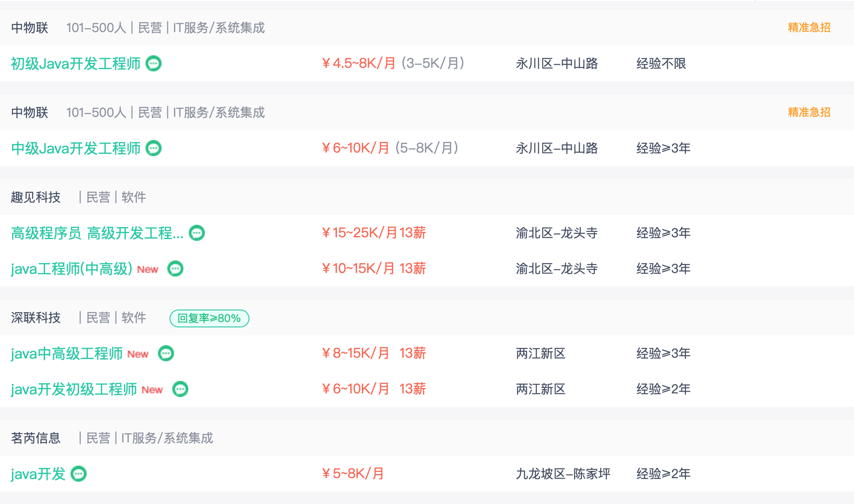Click chat icon beside 中级Java开发工程师
The width and height of the screenshot is (854, 504).
(153, 148)
